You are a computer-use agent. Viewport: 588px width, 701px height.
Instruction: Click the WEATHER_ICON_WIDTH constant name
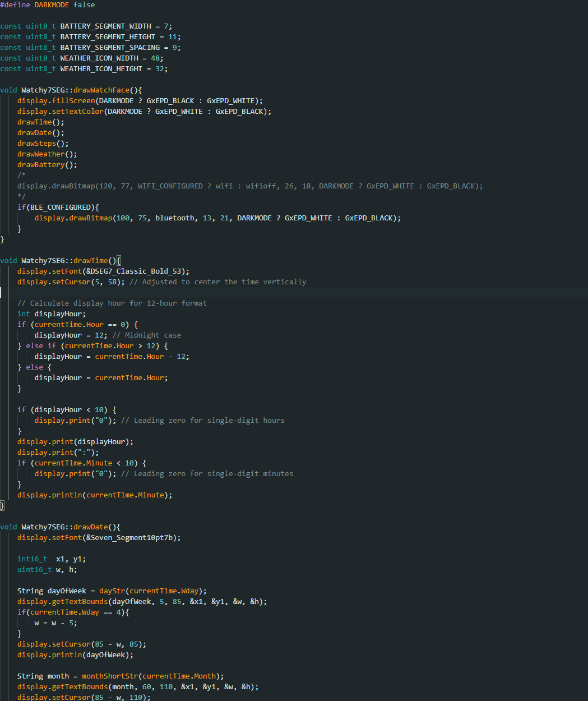99,58
